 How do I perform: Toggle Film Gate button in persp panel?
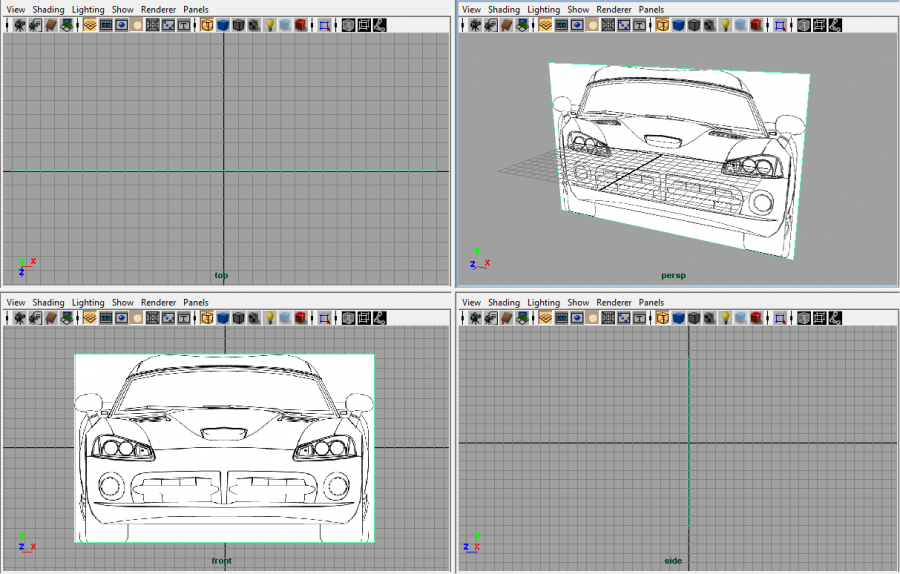[561, 25]
